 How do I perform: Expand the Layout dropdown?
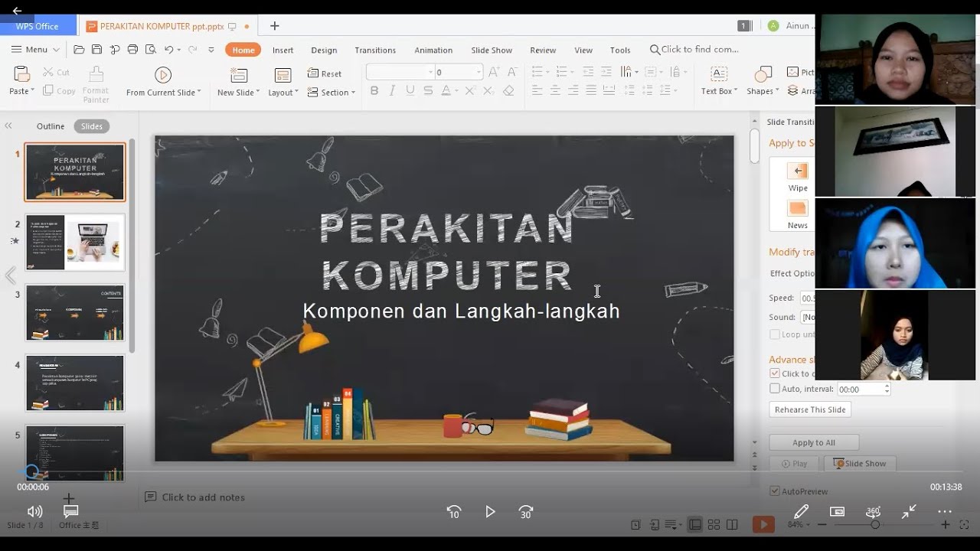pos(283,93)
